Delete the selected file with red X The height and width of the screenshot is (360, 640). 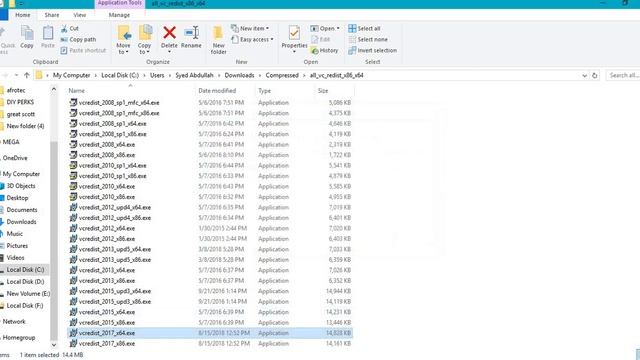(169, 38)
